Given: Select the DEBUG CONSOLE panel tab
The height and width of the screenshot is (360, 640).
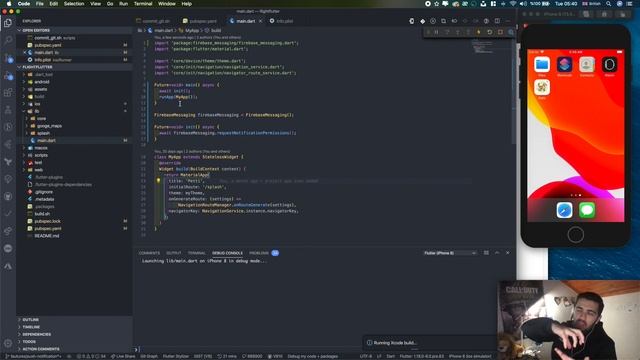Looking at the screenshot, I should pyautogui.click(x=227, y=253).
